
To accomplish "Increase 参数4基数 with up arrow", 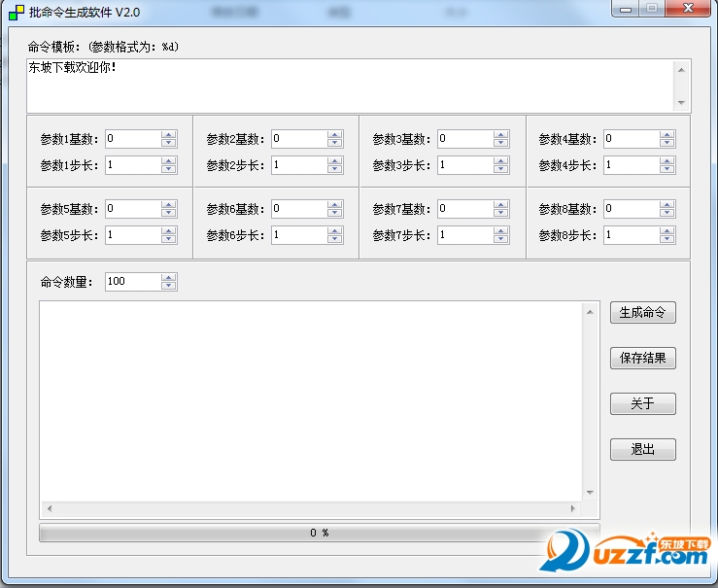I will [667, 135].
